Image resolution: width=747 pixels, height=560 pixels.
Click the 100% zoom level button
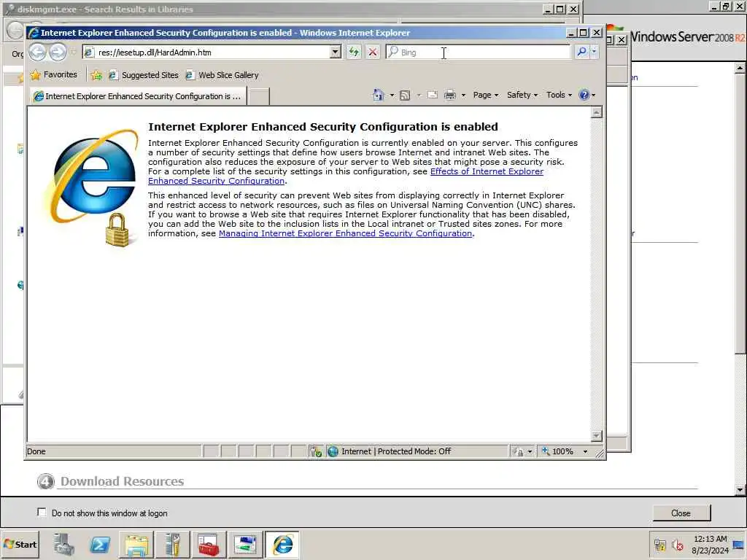(x=558, y=451)
